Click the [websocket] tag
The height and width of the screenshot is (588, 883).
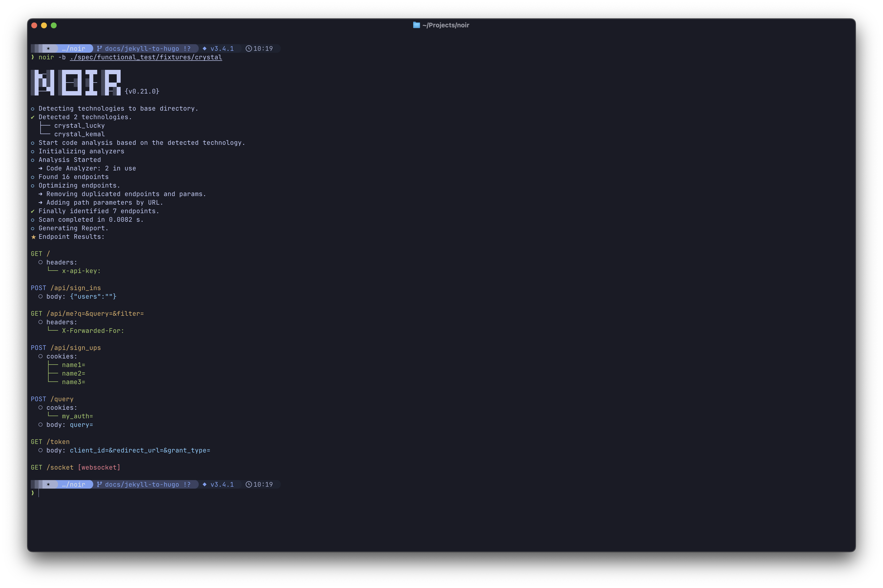[99, 467]
